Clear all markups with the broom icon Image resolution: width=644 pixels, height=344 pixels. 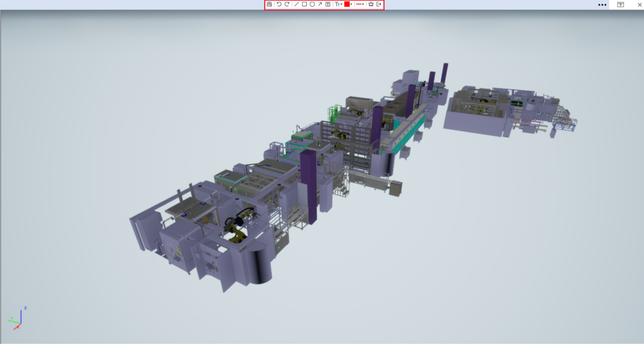[371, 4]
